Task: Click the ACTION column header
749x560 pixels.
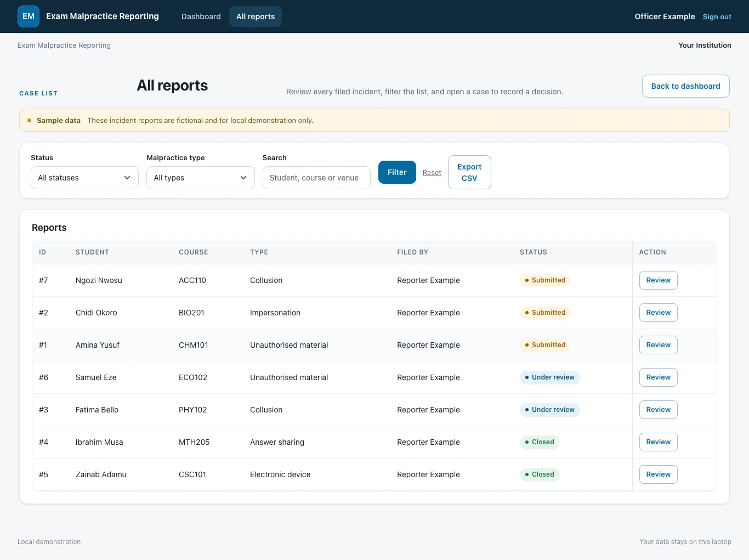Action: 652,252
